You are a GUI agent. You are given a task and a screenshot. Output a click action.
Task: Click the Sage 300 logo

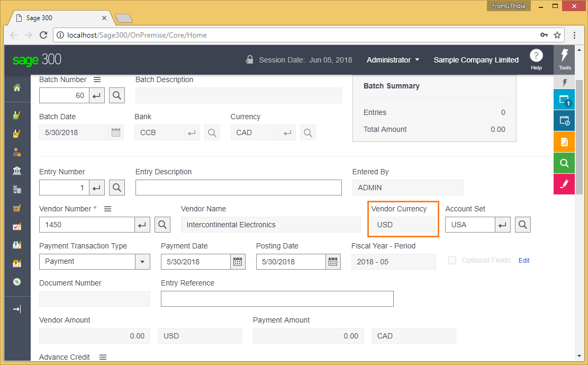(37, 59)
